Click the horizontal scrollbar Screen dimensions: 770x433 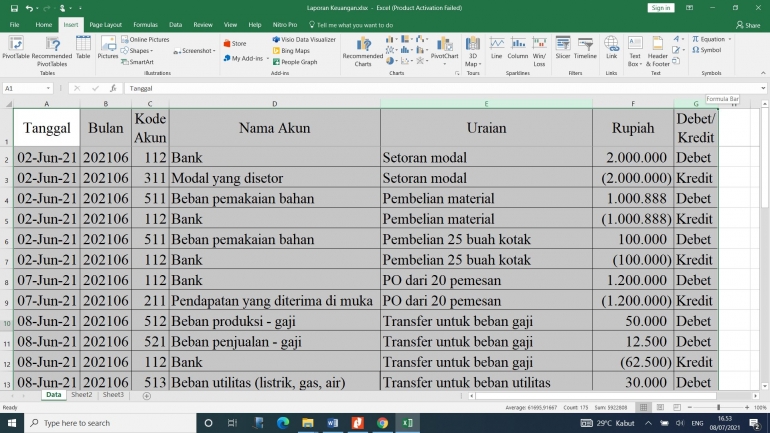point(596,396)
